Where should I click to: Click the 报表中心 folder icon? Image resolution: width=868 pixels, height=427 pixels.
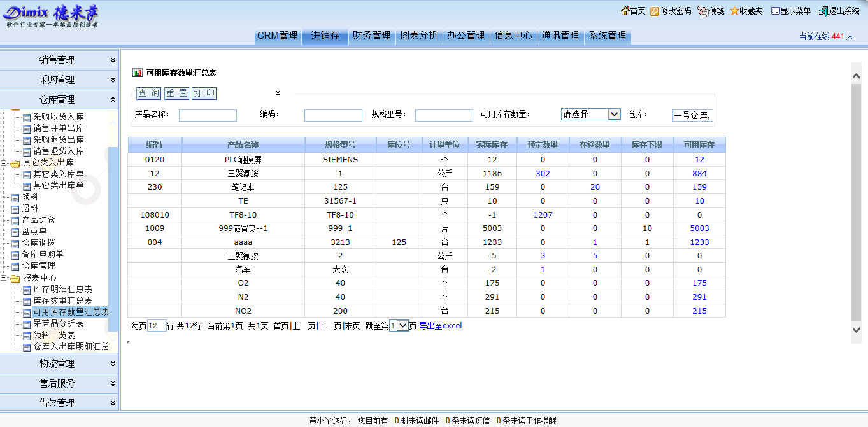tap(15, 278)
